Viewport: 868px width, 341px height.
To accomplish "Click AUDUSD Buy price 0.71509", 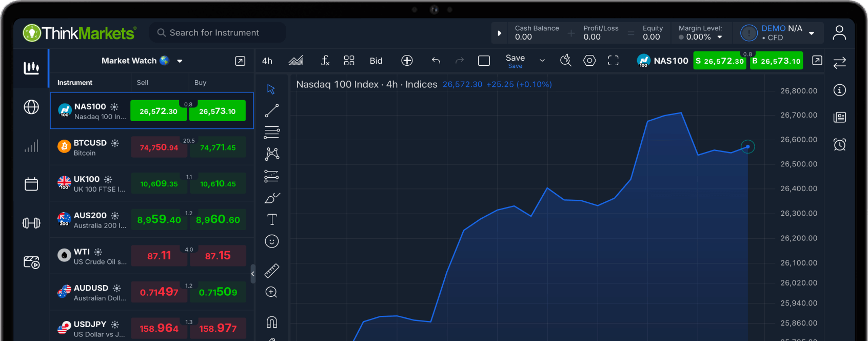I will point(218,292).
